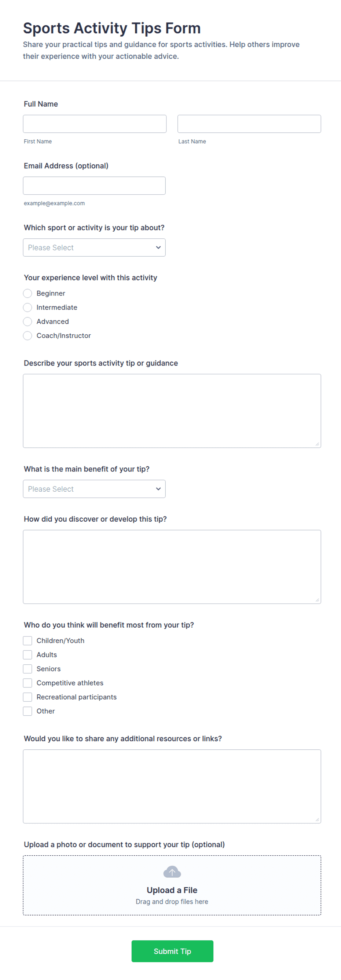Click into the Last Name field

(x=249, y=124)
